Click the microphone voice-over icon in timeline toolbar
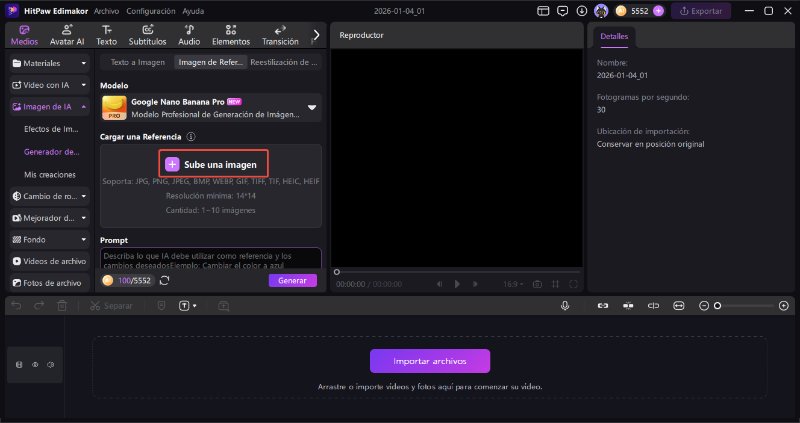 click(x=565, y=305)
